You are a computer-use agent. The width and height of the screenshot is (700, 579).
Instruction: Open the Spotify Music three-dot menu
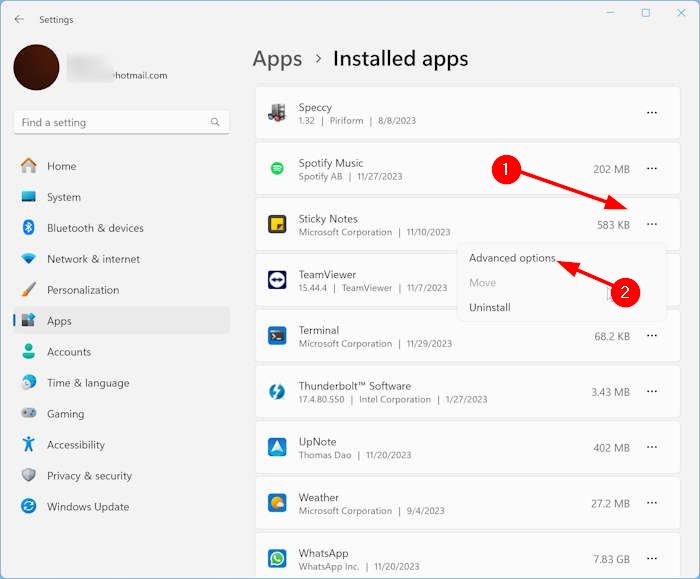pos(652,168)
